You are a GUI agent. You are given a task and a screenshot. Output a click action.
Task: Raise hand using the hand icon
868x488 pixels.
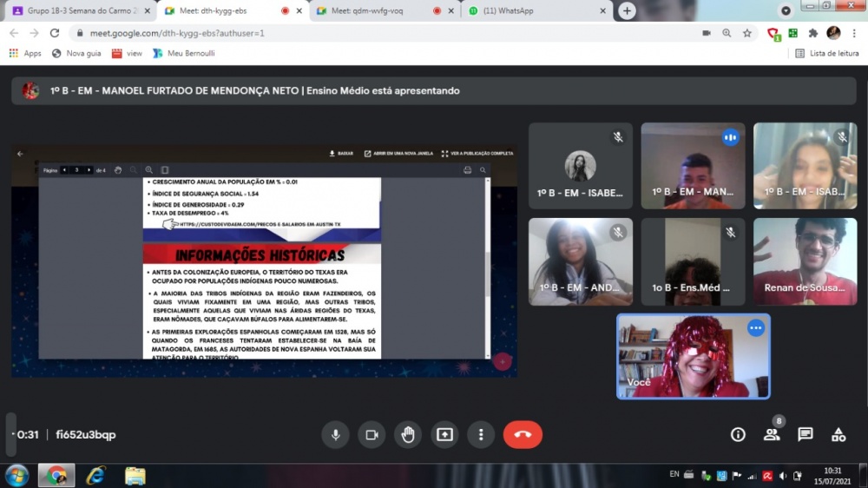tap(408, 435)
